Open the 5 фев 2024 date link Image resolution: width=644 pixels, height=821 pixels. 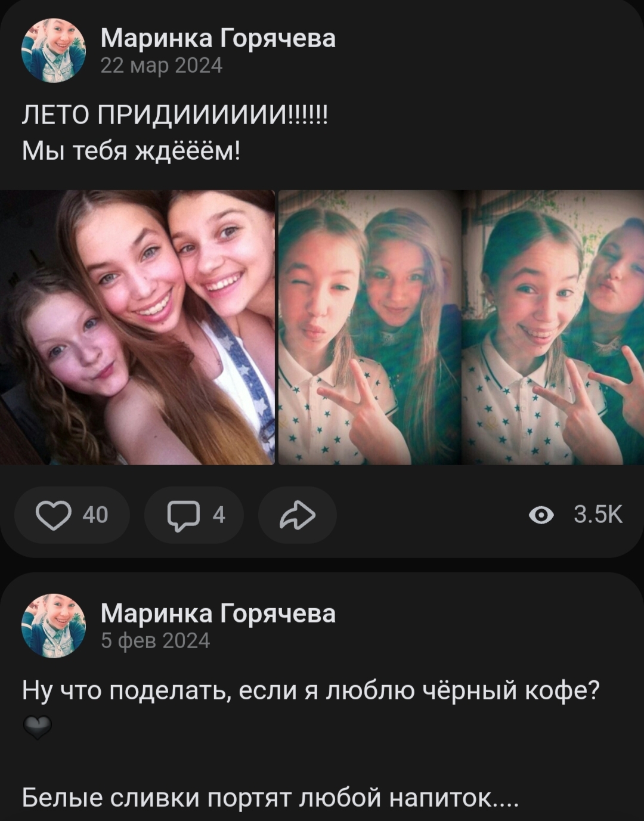point(155,641)
